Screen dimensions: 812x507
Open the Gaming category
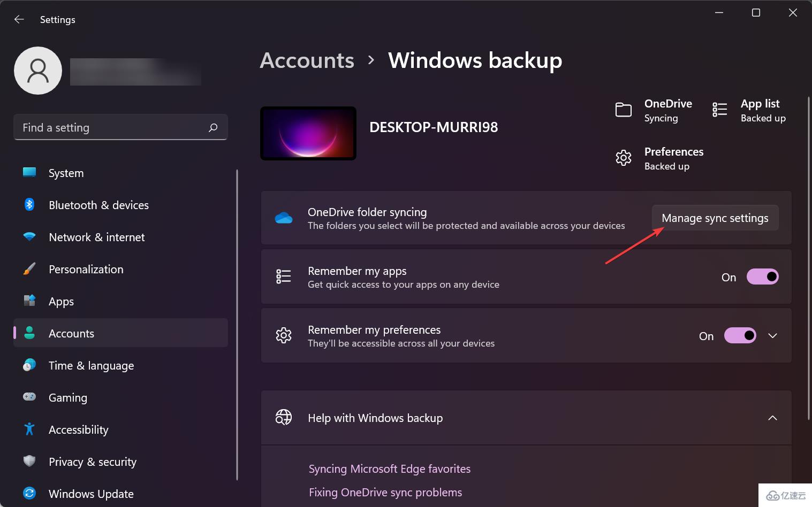[x=121, y=397]
